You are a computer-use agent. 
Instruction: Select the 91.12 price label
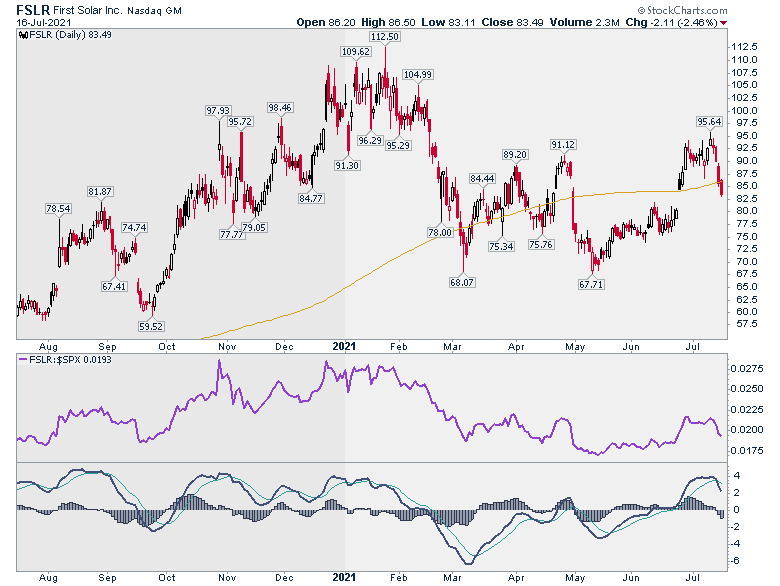[563, 145]
